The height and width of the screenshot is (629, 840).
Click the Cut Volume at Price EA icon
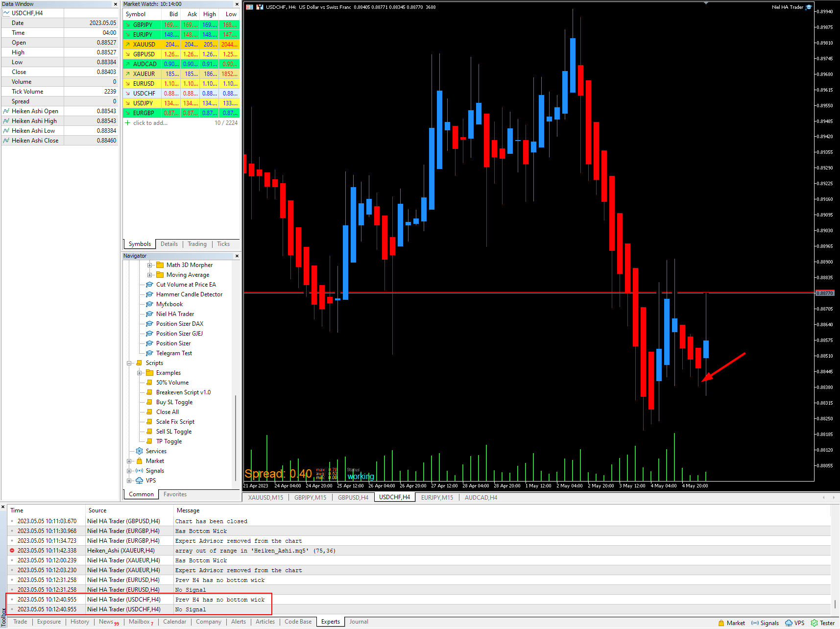pos(150,285)
